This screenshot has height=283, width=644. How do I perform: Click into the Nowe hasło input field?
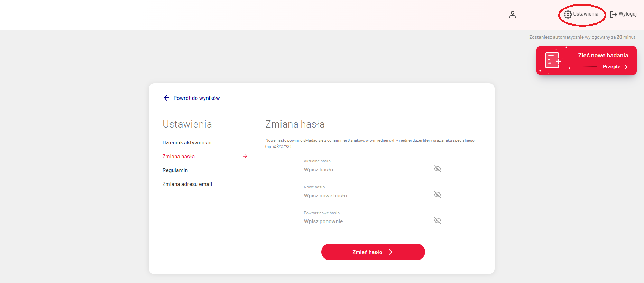tap(367, 196)
